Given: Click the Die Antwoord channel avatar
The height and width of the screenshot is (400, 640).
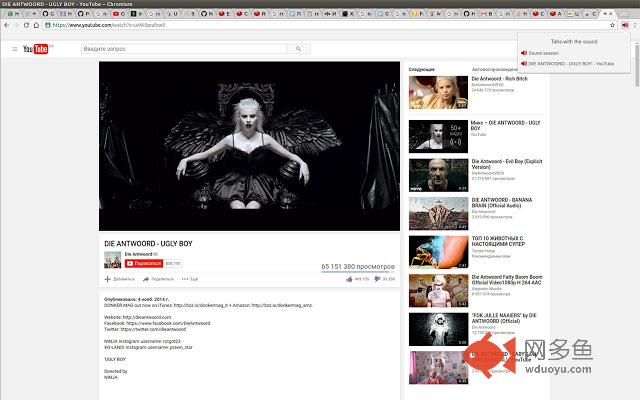Looking at the screenshot, I should [x=113, y=260].
